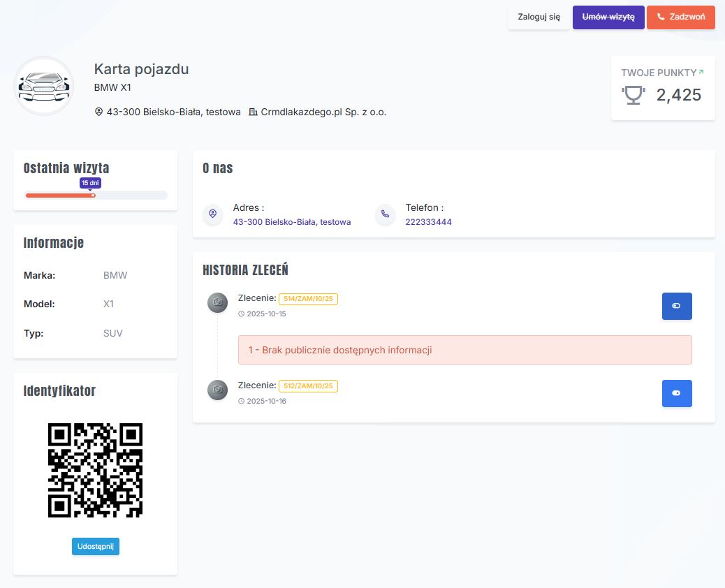The width and height of the screenshot is (725, 588).
Task: Click the building icon before Crmdlakazdego.pl
Action: click(253, 112)
